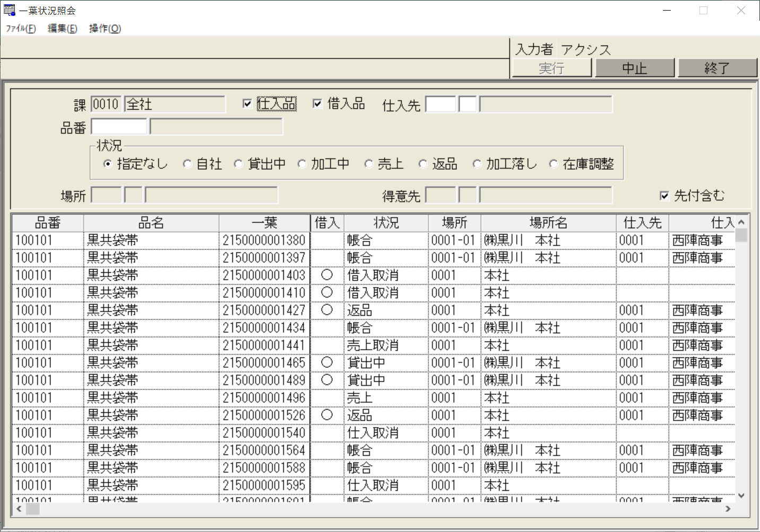Focus the 仕入先 code input field

441,104
